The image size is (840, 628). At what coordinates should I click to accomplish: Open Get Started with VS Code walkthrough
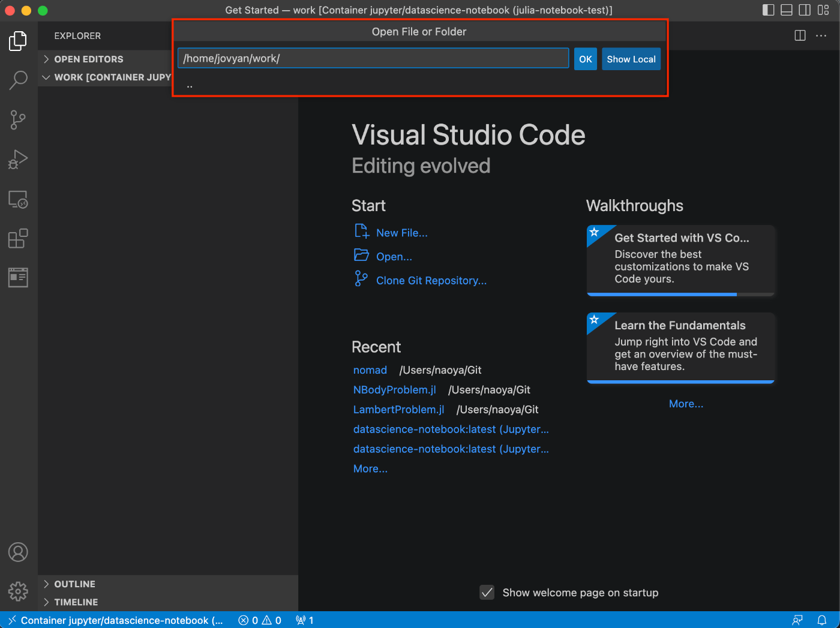(680, 260)
